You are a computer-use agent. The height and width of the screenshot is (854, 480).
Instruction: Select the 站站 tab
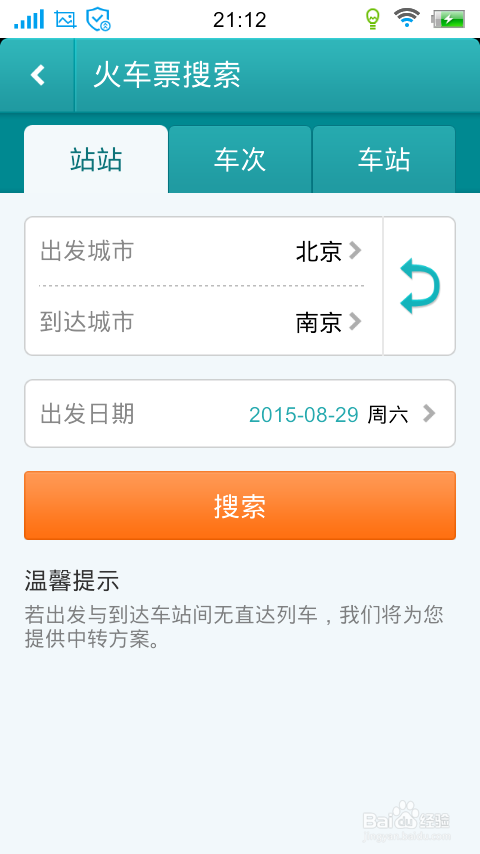tap(96, 159)
